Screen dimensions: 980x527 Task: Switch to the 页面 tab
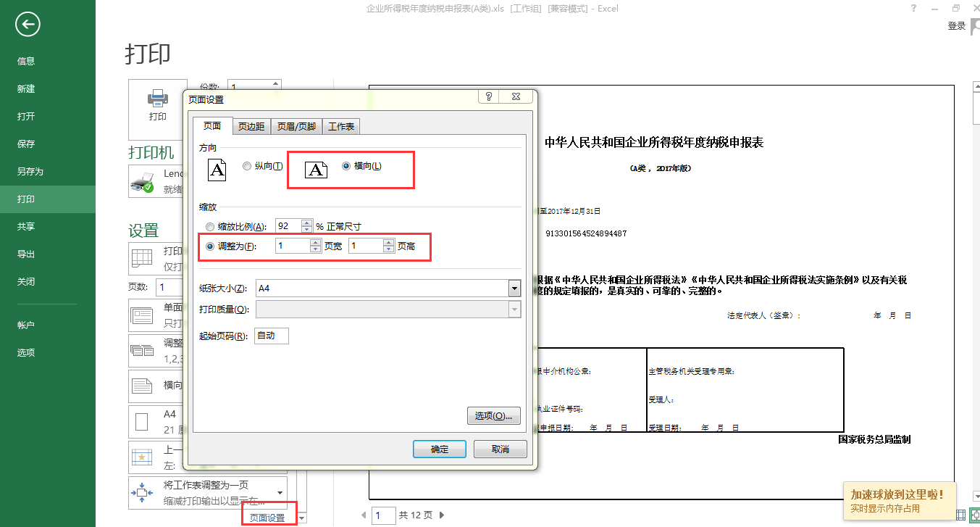[x=212, y=126]
